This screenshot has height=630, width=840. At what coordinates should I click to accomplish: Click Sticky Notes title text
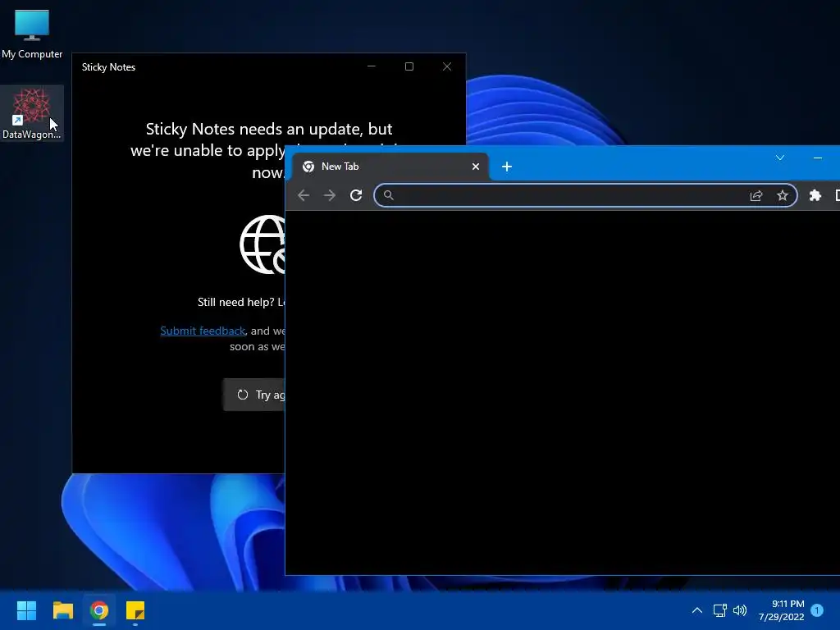coord(109,67)
